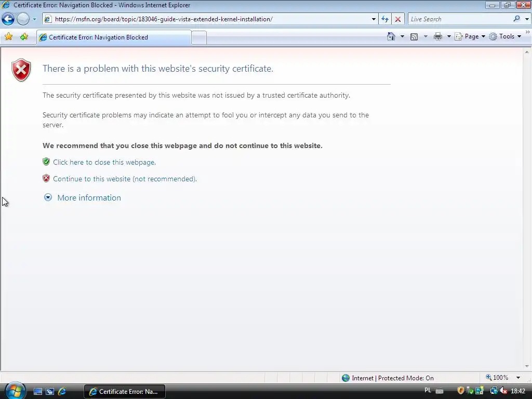Open the Windows Start orb
The width and height of the screenshot is (532, 399).
(15, 391)
